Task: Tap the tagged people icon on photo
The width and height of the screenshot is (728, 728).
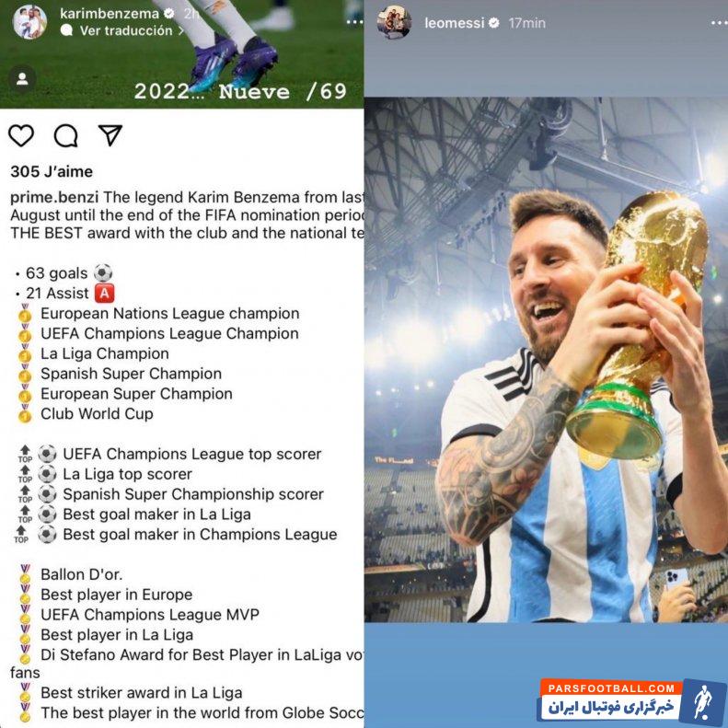Action: [x=22, y=79]
